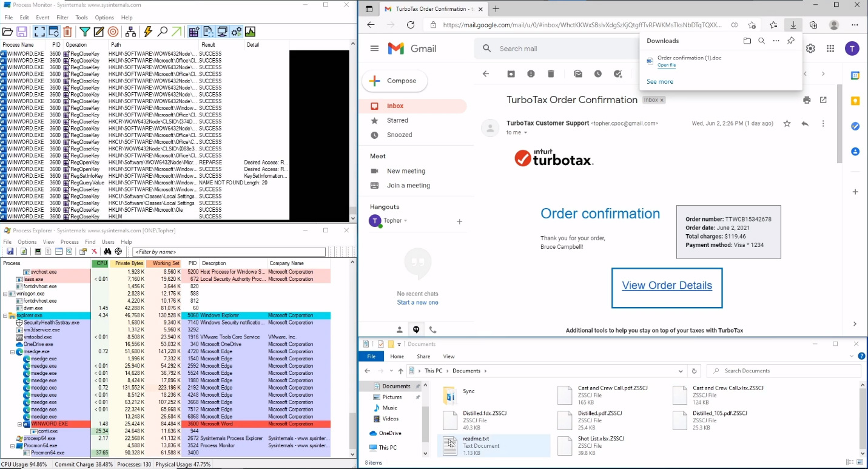Click the Delete trash icon in Gmail

pyautogui.click(x=551, y=74)
